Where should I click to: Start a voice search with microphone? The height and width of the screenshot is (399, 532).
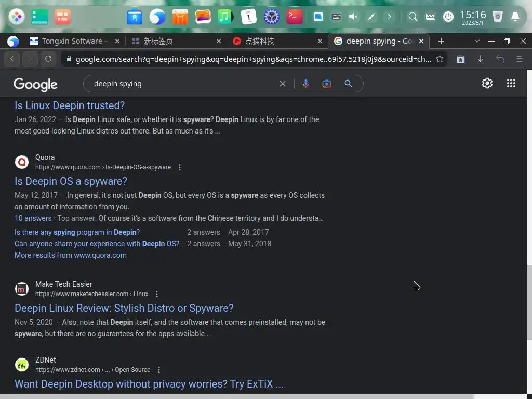(305, 84)
